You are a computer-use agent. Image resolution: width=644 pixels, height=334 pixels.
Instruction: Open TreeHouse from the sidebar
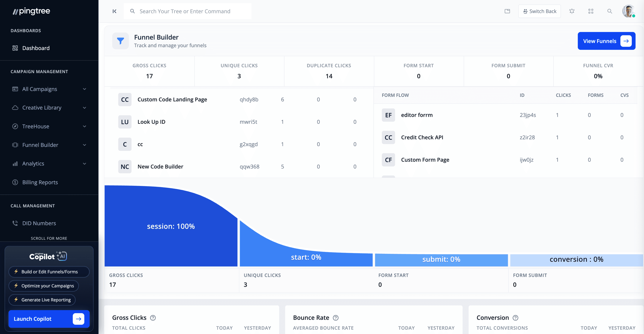click(36, 126)
